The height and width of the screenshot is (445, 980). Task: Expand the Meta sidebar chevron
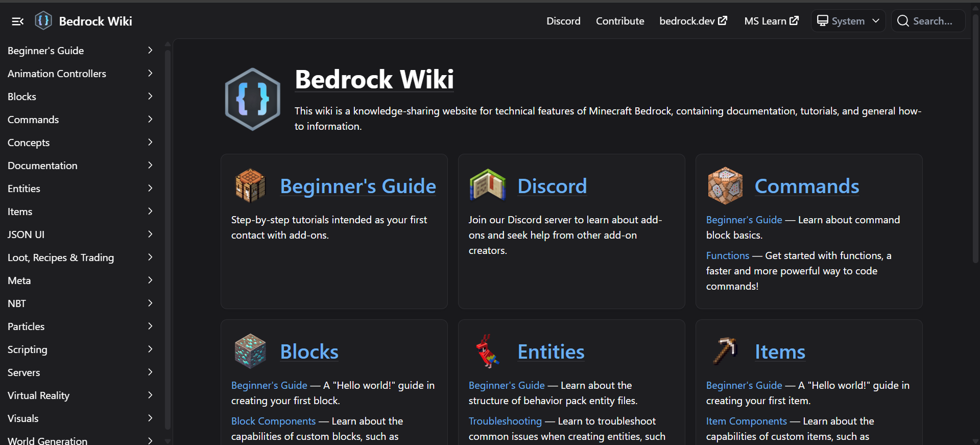[150, 280]
